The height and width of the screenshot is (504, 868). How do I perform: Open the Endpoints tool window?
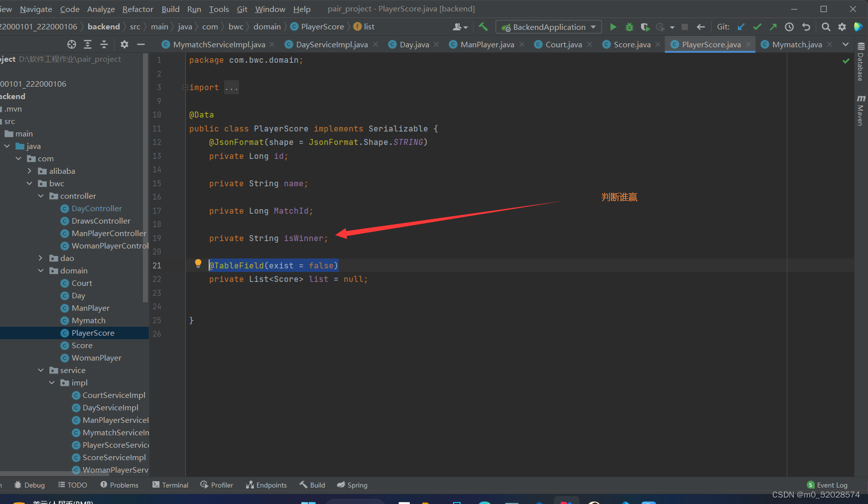click(x=266, y=485)
